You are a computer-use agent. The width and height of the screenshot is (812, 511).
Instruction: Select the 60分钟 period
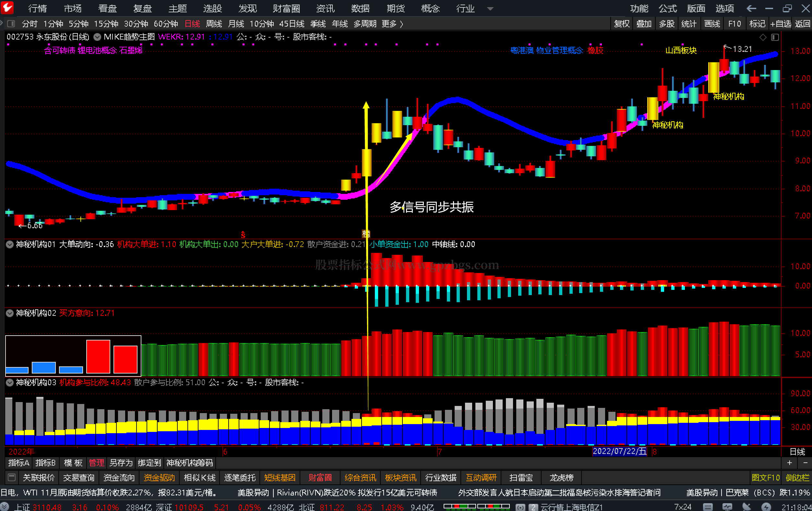[x=166, y=24]
